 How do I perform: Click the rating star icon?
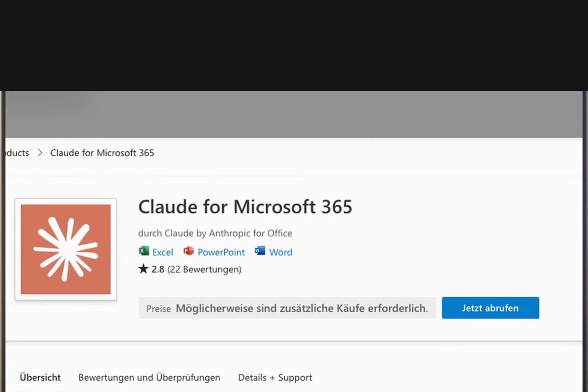(x=143, y=268)
